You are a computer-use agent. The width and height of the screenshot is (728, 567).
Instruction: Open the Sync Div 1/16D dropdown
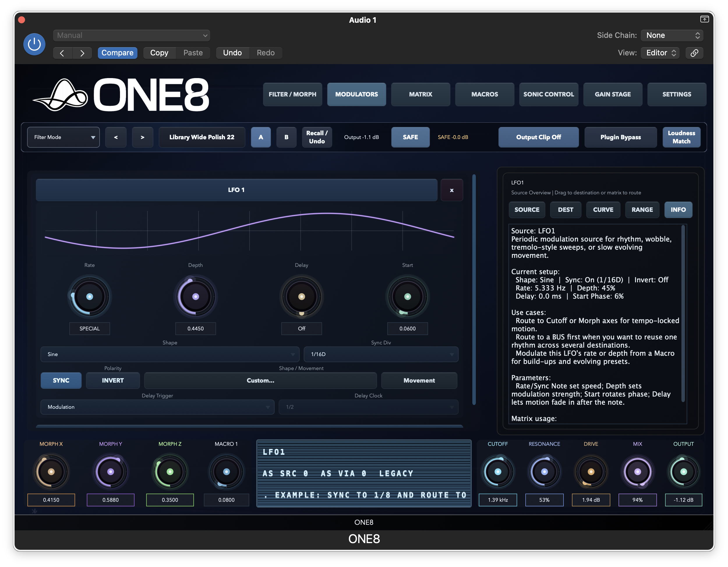pos(381,354)
